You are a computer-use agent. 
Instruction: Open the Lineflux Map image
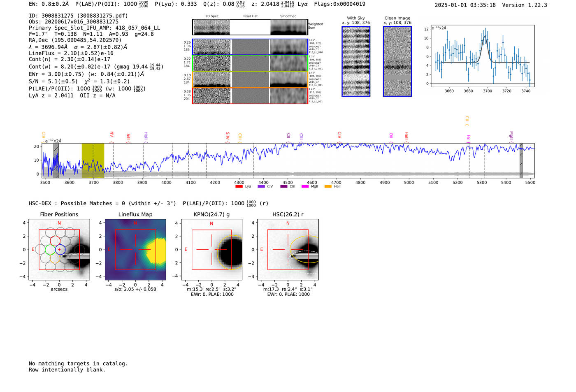pyautogui.click(x=135, y=250)
